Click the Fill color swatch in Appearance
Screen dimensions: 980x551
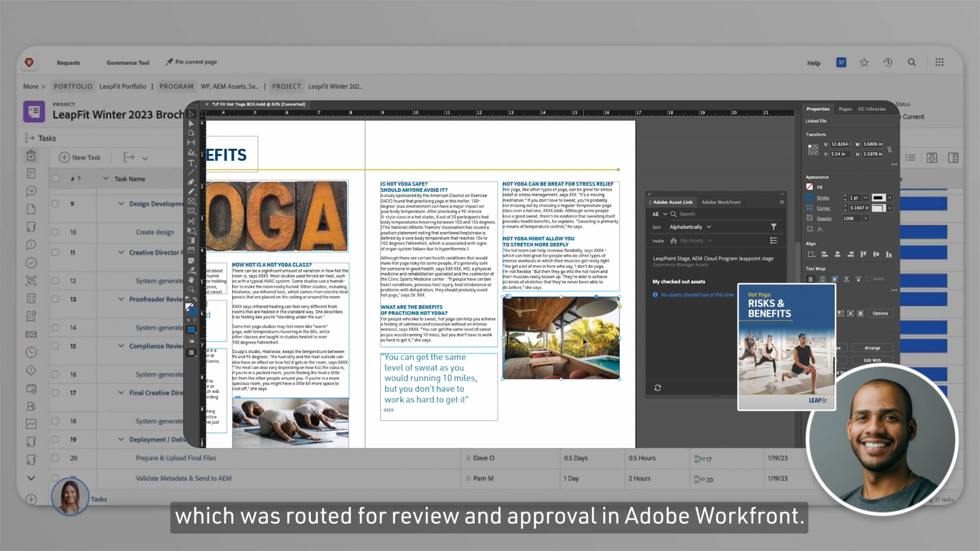click(x=809, y=187)
